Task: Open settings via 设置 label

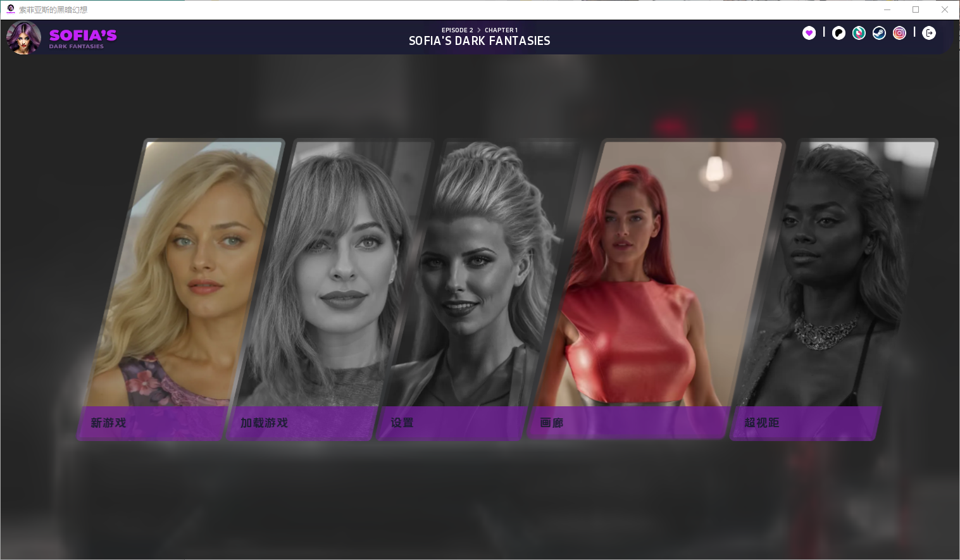Action: pyautogui.click(x=402, y=423)
